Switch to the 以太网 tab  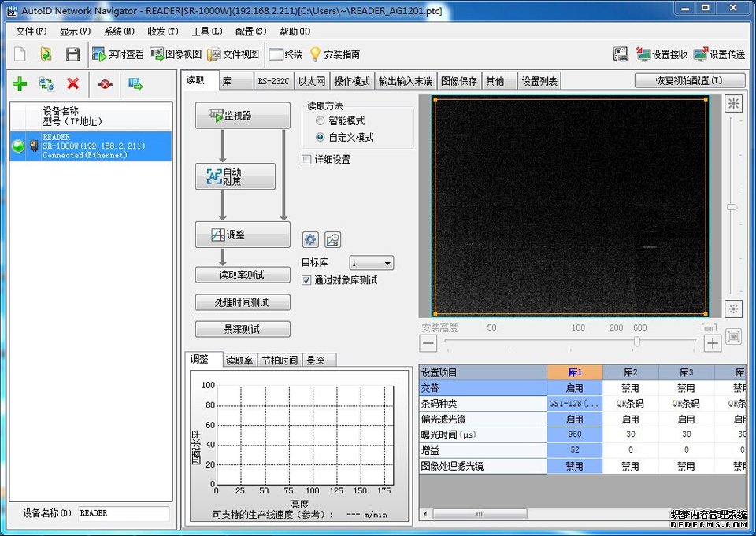coord(312,81)
